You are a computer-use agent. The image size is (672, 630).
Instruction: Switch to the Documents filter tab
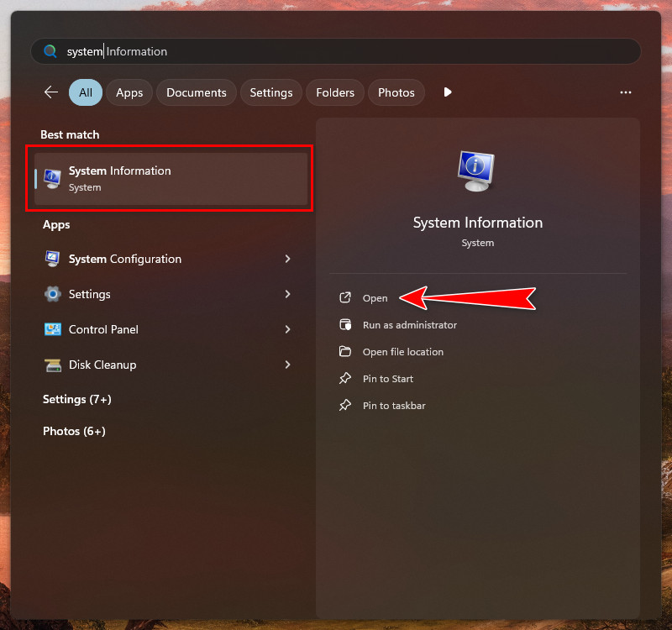(x=197, y=92)
